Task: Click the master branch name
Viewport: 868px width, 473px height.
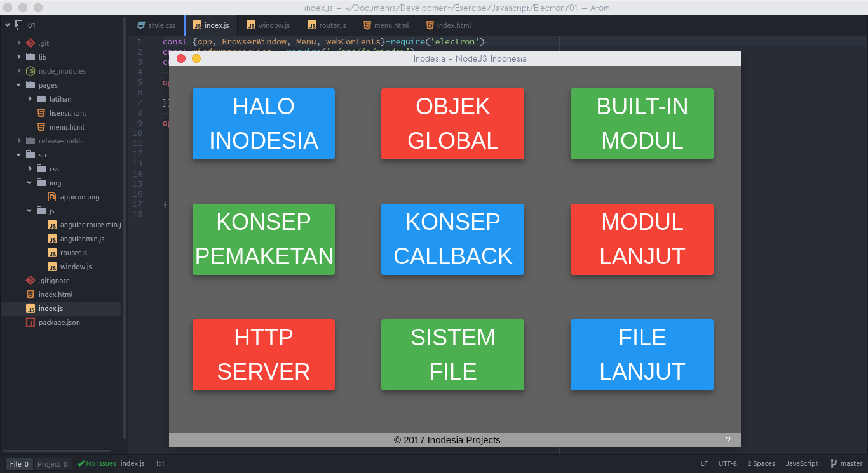Action: tap(851, 463)
